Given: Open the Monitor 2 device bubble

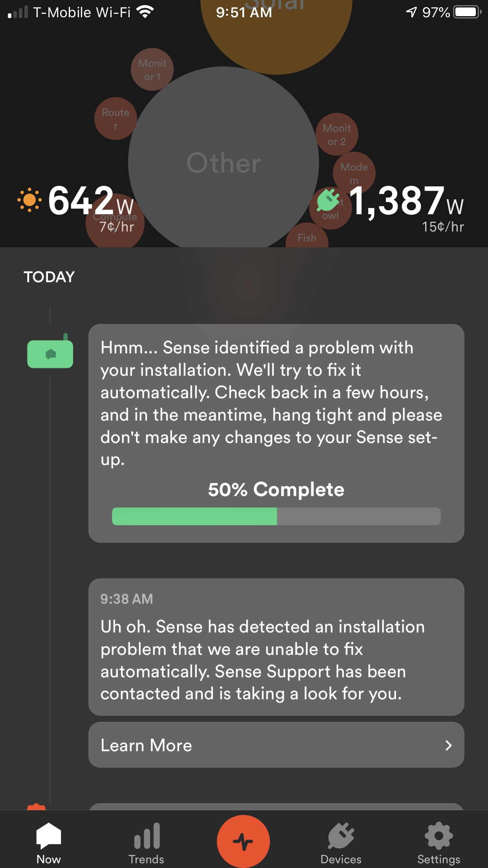Looking at the screenshot, I should 337,134.
